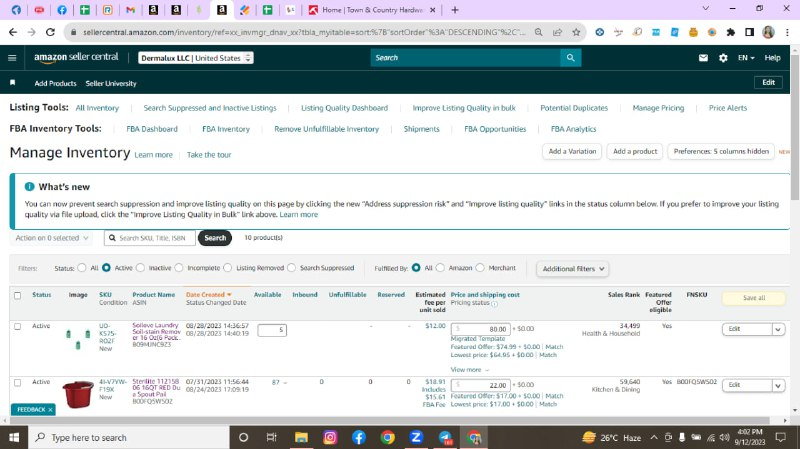800x449 pixels.
Task: Reload the page with browser refresh icon
Action: click(50, 32)
